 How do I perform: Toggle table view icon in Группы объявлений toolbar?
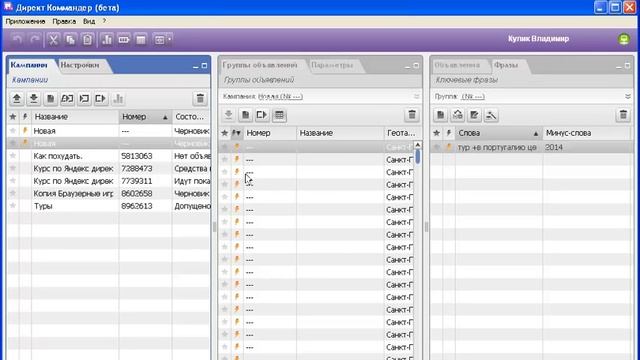click(279, 115)
